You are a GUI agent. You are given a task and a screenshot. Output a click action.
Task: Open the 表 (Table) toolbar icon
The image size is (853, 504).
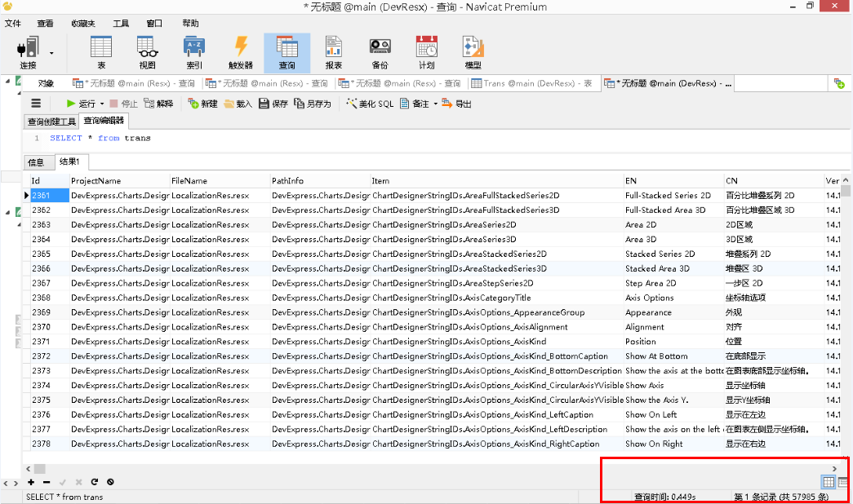pyautogui.click(x=101, y=47)
